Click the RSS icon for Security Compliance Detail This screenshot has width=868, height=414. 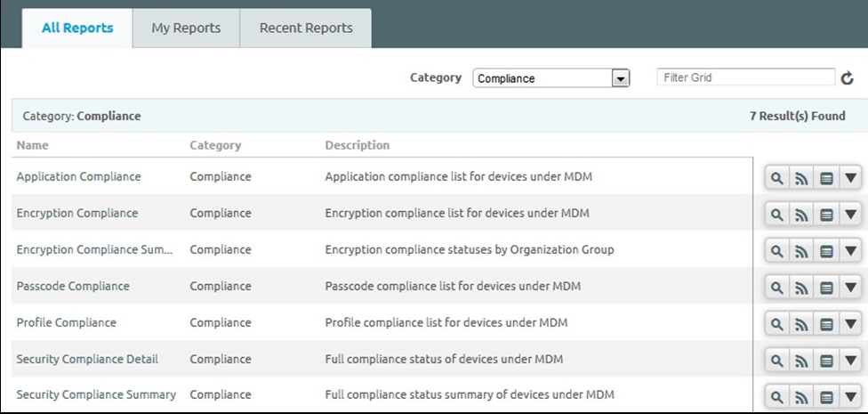[x=801, y=361]
